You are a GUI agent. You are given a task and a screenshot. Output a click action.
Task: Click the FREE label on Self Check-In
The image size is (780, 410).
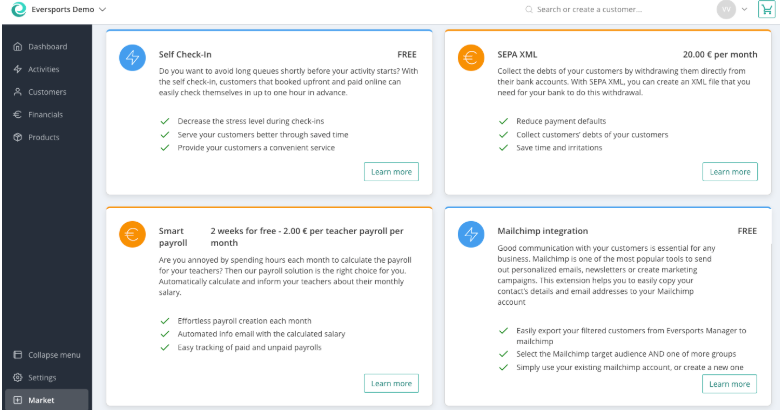click(x=407, y=55)
